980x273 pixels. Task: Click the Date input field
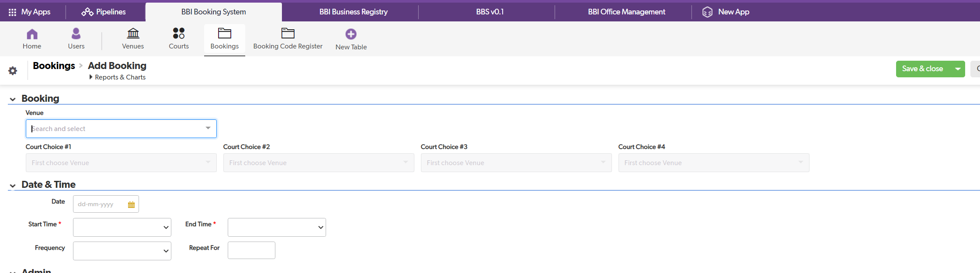click(106, 204)
